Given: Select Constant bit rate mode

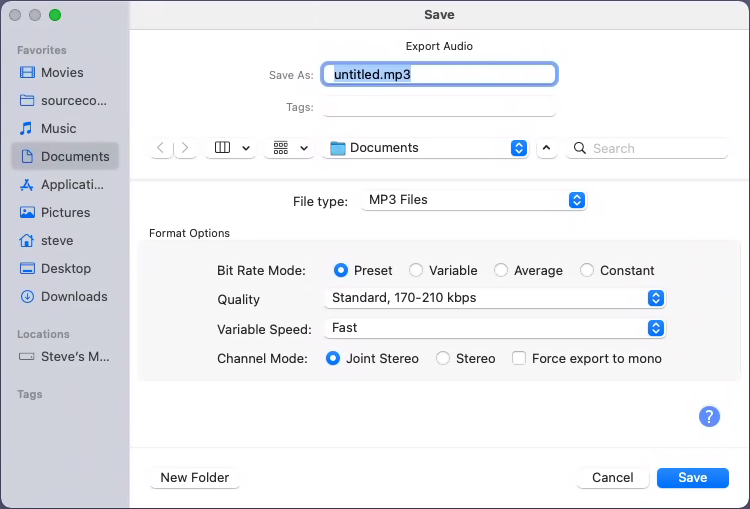Looking at the screenshot, I should coord(587,270).
